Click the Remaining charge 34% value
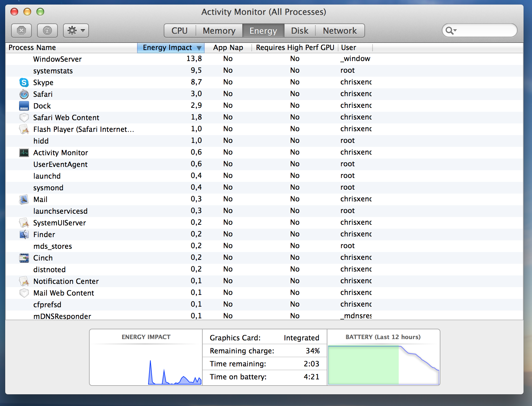Image resolution: width=532 pixels, height=406 pixels. (x=313, y=351)
